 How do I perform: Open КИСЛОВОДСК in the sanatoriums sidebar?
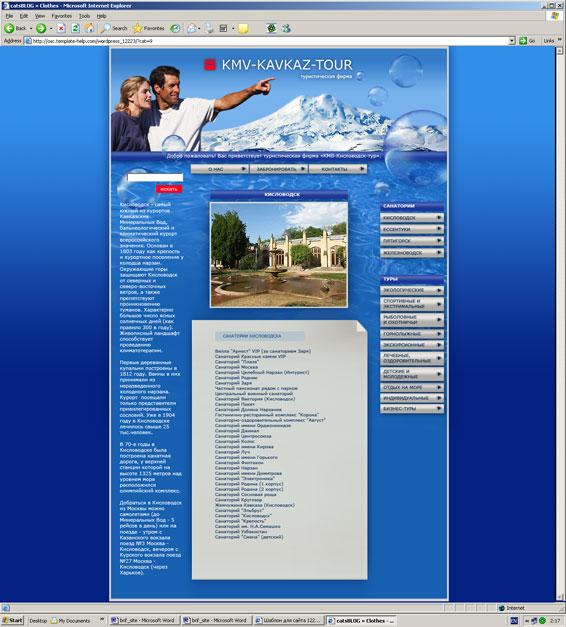412,218
